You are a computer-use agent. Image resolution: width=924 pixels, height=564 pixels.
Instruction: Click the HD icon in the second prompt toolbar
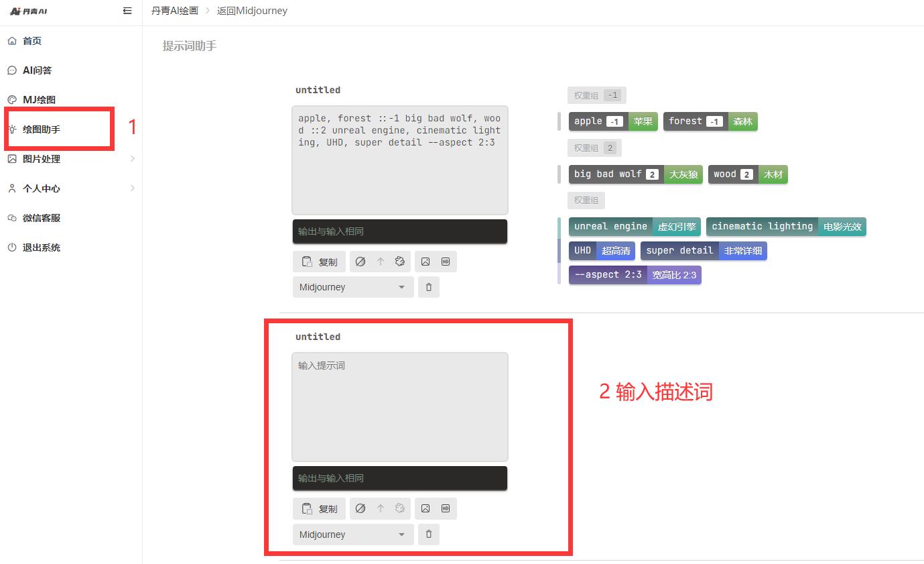446,508
